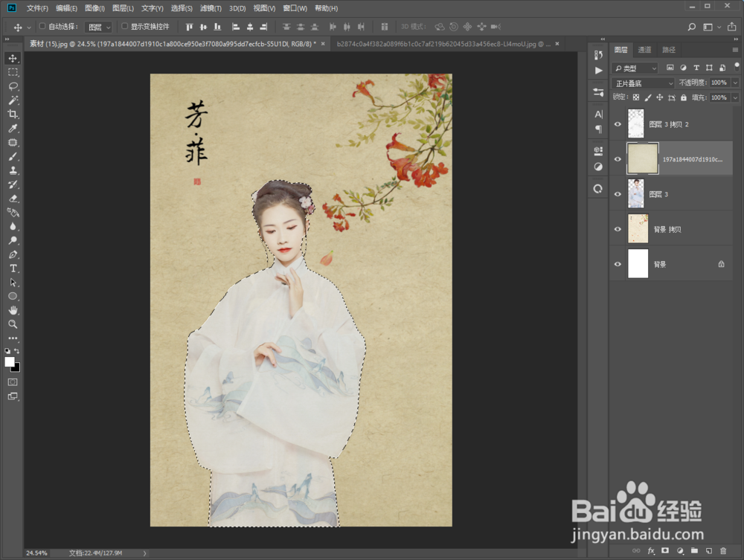Enable the Auto-Select checkbox
The width and height of the screenshot is (744, 560).
(x=42, y=26)
